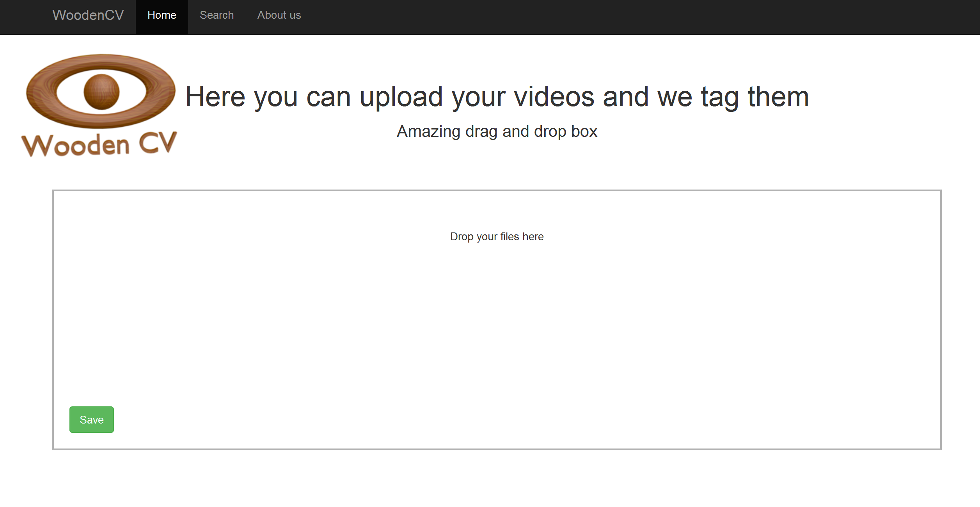Viewport: 980px width, 507px height.
Task: Click the word 'them' ending the heading
Action: point(778,97)
